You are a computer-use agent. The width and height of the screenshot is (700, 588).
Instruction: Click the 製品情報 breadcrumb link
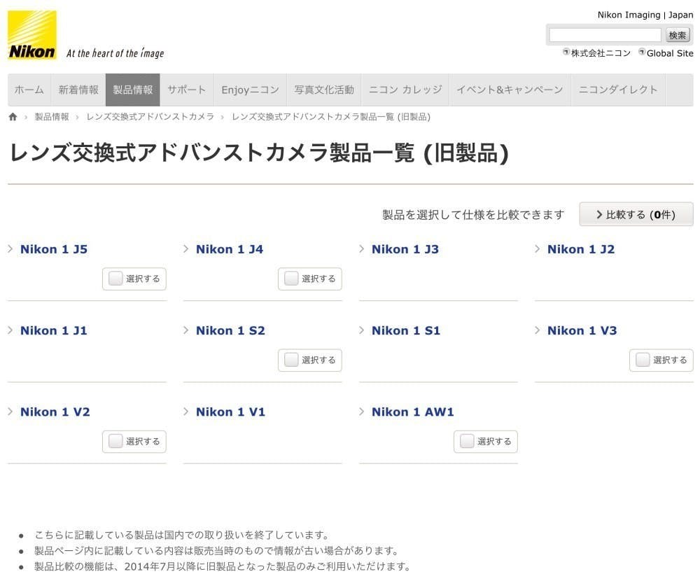[52, 117]
